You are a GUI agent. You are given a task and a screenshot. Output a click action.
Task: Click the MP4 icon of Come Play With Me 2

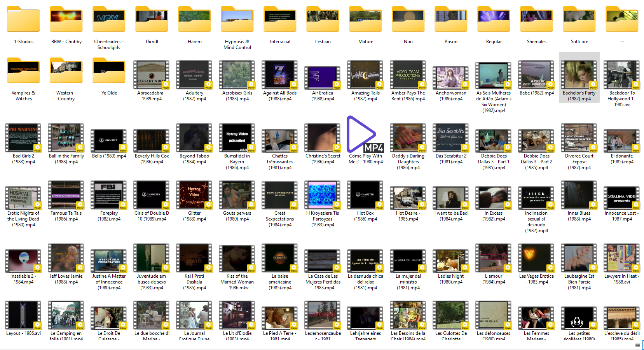point(365,134)
